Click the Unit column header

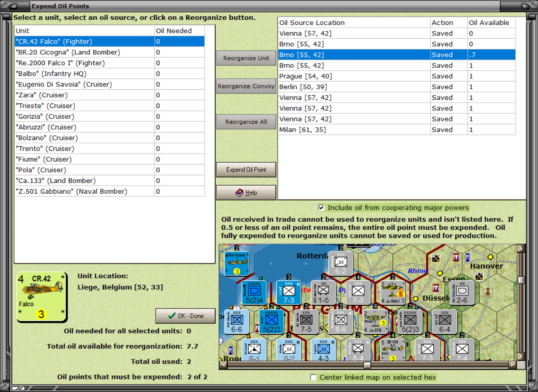(x=84, y=31)
